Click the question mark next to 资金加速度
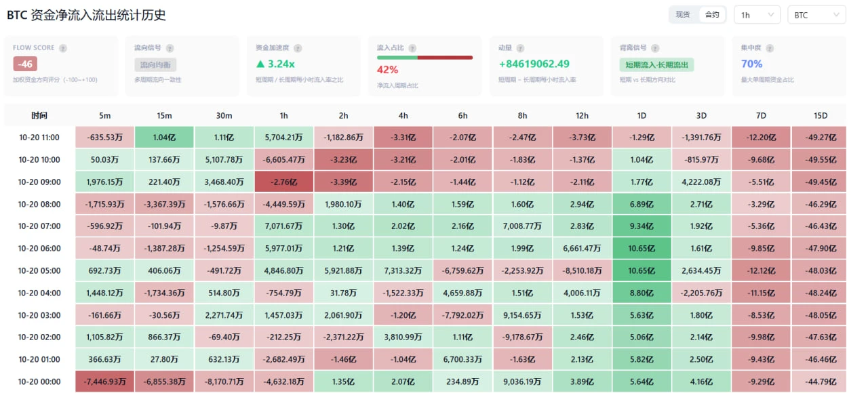The image size is (868, 393). (x=298, y=48)
